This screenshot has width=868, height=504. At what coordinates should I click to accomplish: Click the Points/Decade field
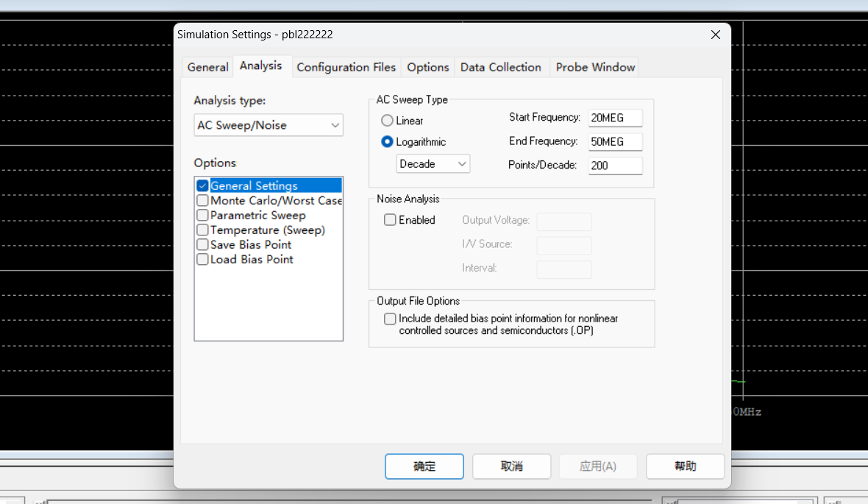click(x=615, y=166)
